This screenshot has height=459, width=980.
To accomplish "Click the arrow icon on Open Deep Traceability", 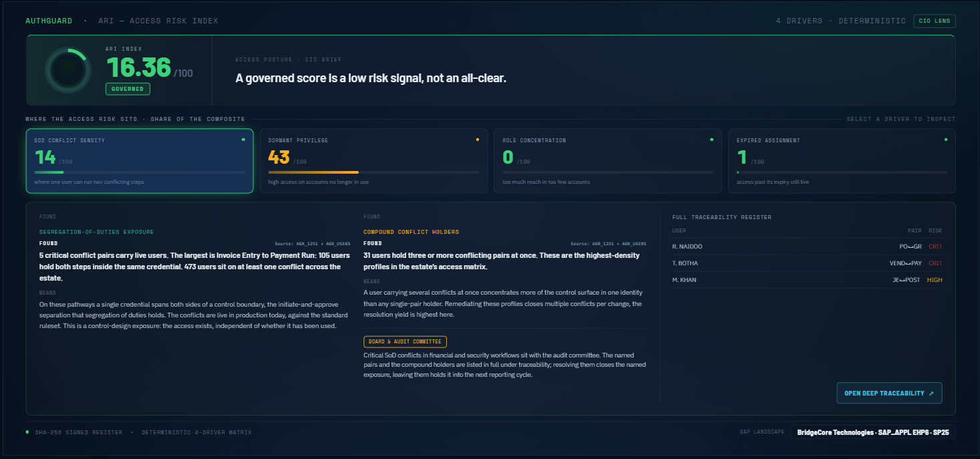I will 931,394.
